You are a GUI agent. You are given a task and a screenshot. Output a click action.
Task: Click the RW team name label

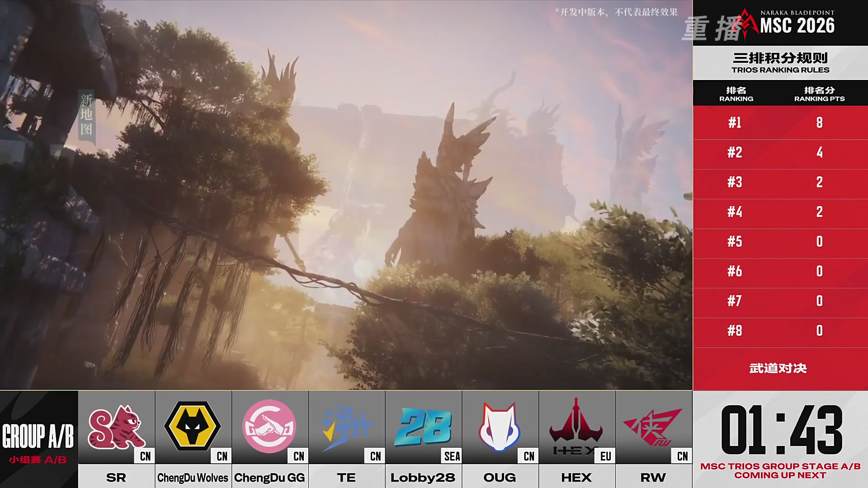coord(653,477)
